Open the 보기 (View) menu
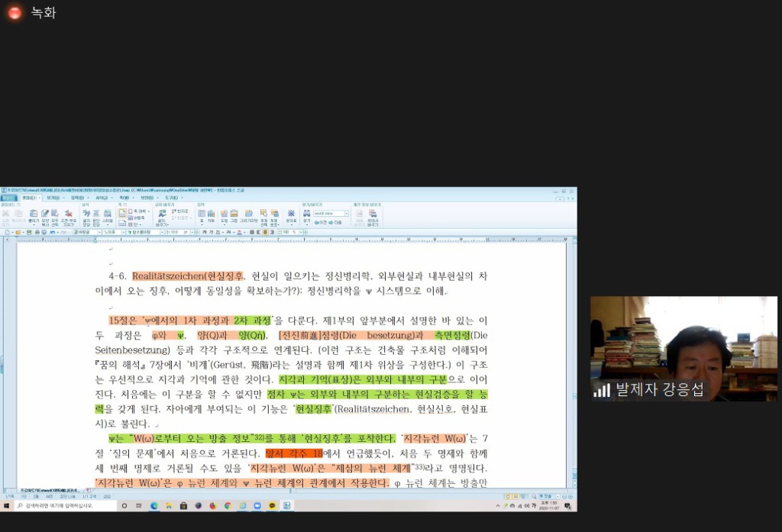This screenshot has height=532, width=782. pos(52,198)
